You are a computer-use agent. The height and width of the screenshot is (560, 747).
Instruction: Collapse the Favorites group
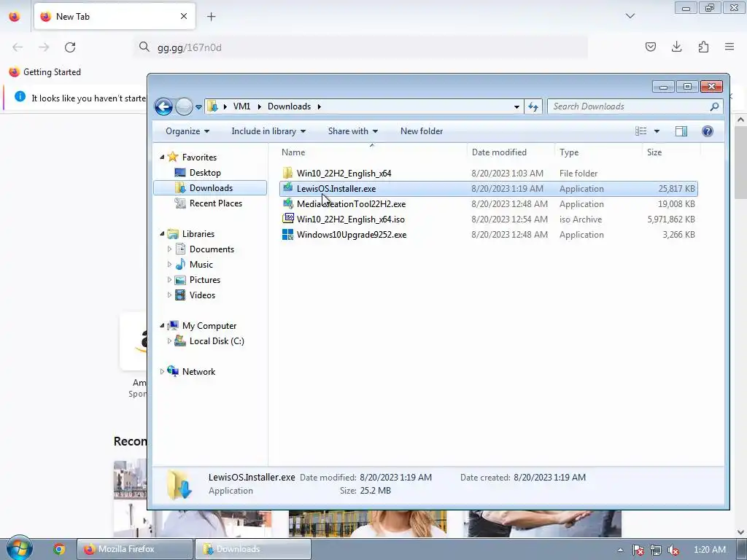162,157
